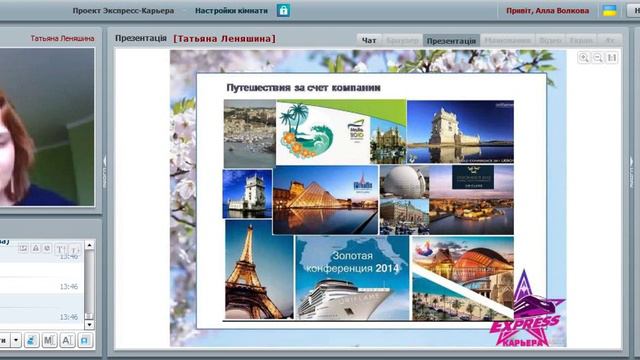Open the Відео tab
The height and width of the screenshot is (360, 640).
pyautogui.click(x=550, y=40)
